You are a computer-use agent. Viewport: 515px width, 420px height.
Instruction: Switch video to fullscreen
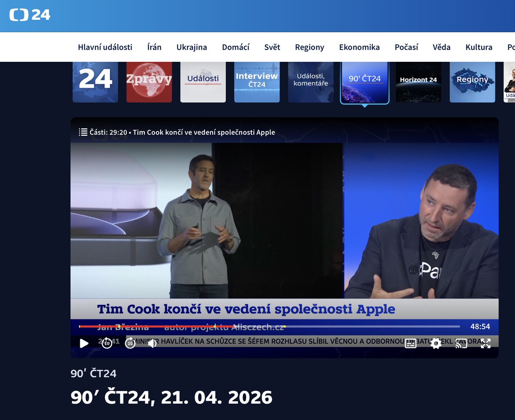pyautogui.click(x=485, y=344)
